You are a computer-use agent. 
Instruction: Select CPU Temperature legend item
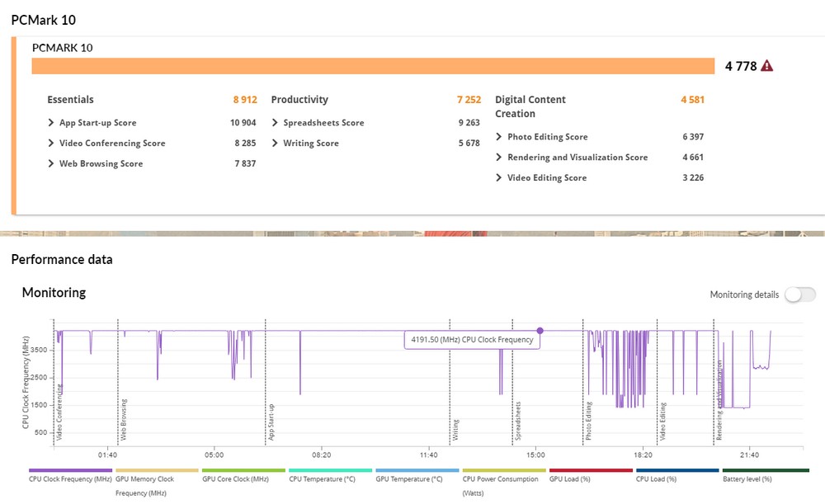(x=331, y=476)
